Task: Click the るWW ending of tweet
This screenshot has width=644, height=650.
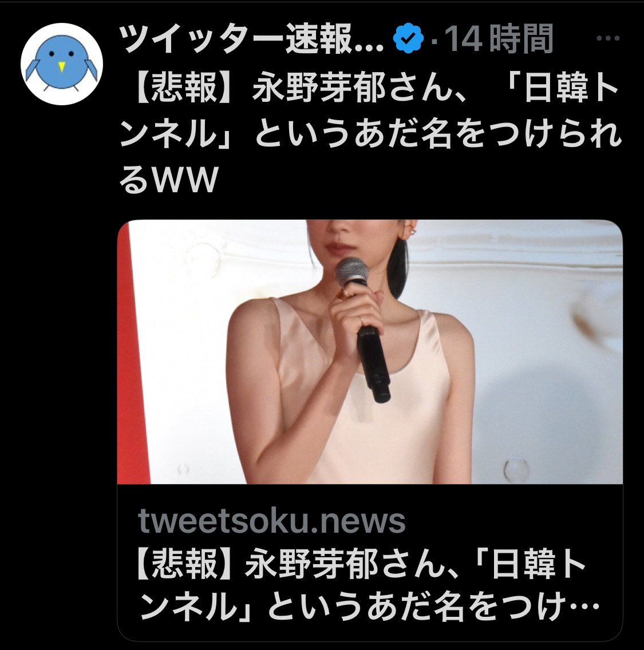Action: coord(168,180)
